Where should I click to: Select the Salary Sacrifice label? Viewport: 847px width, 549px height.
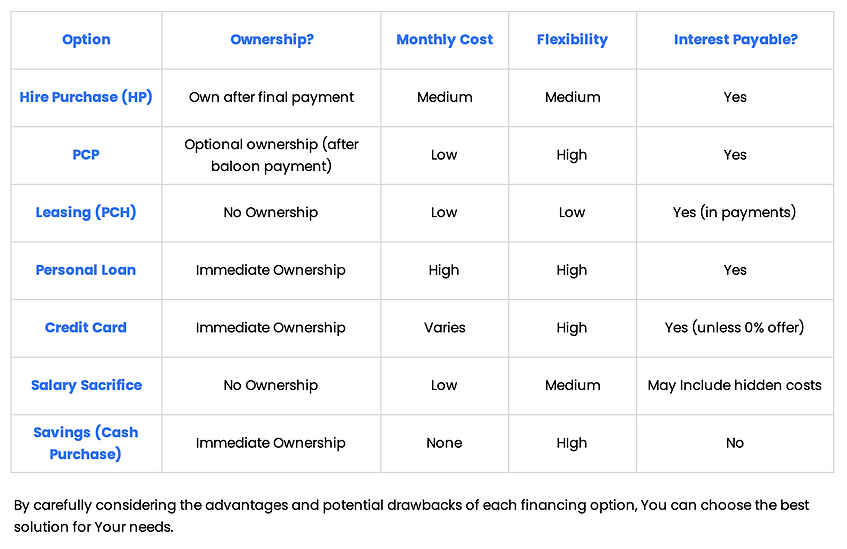click(x=86, y=385)
